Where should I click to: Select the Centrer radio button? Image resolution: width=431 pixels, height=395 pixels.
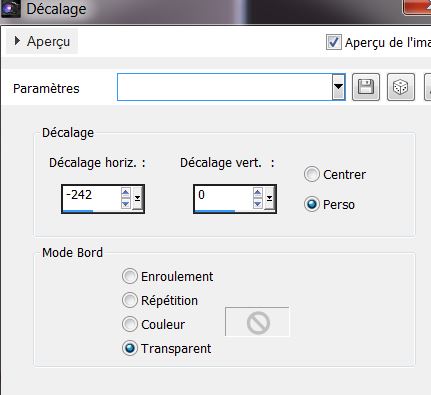(312, 174)
